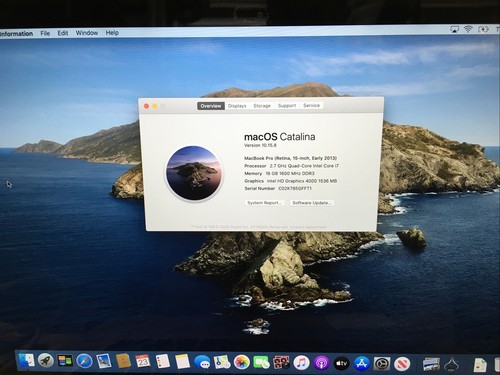Switch to the Displays tab
500x375 pixels.
click(237, 106)
